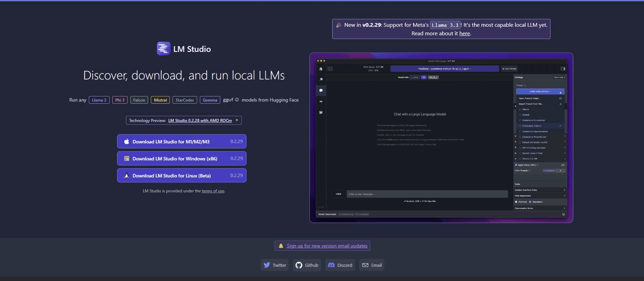The height and width of the screenshot is (281, 644).
Task: Import Preset From File using the import icon
Action: [561, 104]
